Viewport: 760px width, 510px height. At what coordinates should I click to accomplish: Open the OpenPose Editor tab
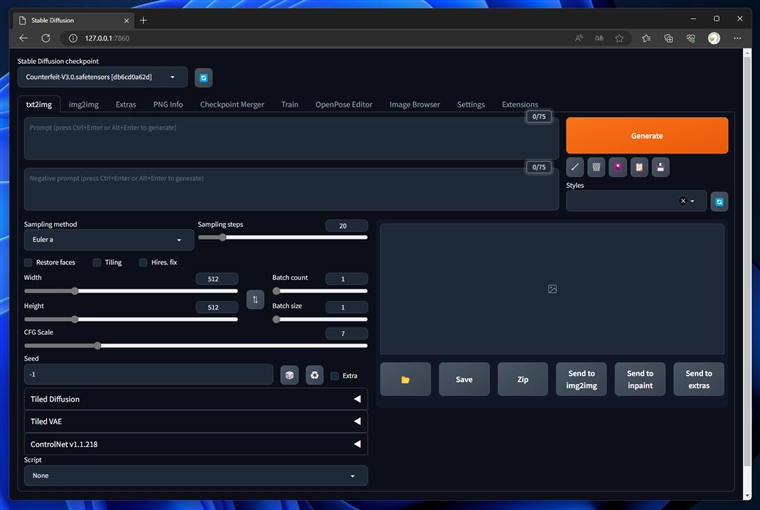(x=344, y=104)
